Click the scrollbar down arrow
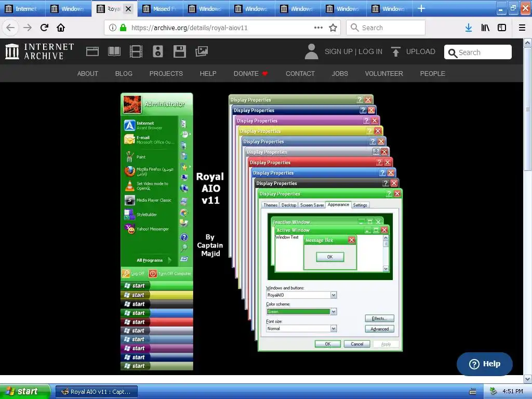 click(528, 379)
